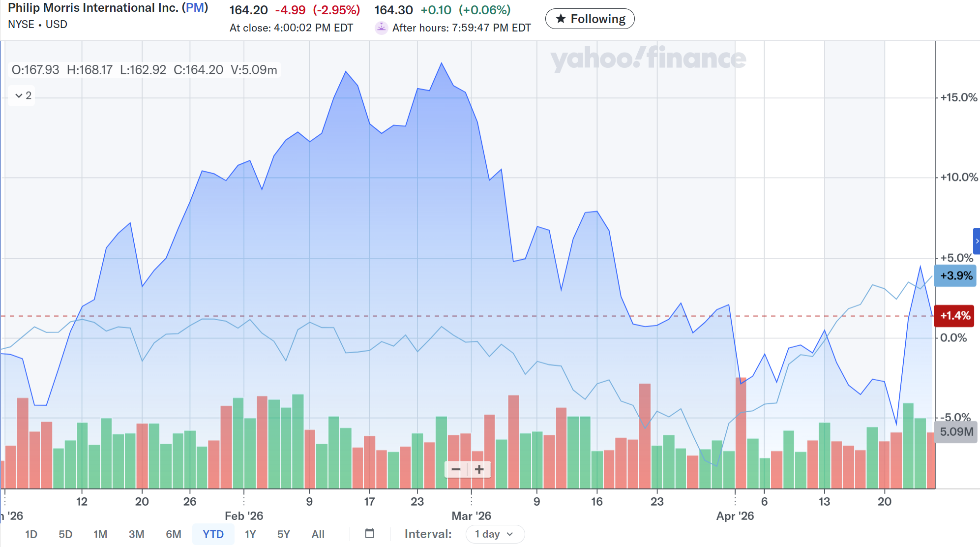The height and width of the screenshot is (547, 980).
Task: Choose the 5Y time range
Action: (284, 534)
